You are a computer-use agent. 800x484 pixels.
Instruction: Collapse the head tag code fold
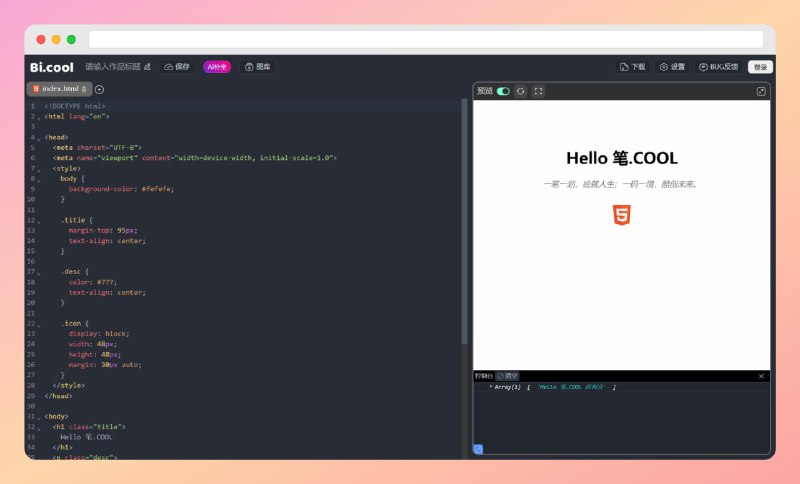pos(40,137)
